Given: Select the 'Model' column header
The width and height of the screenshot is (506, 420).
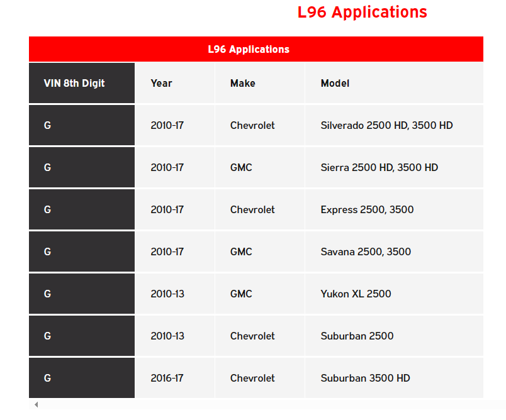Looking at the screenshot, I should pyautogui.click(x=394, y=83).
